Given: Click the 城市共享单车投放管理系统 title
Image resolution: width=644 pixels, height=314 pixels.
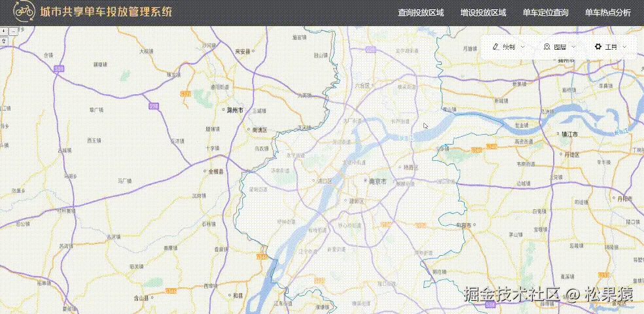Looking at the screenshot, I should point(106,12).
